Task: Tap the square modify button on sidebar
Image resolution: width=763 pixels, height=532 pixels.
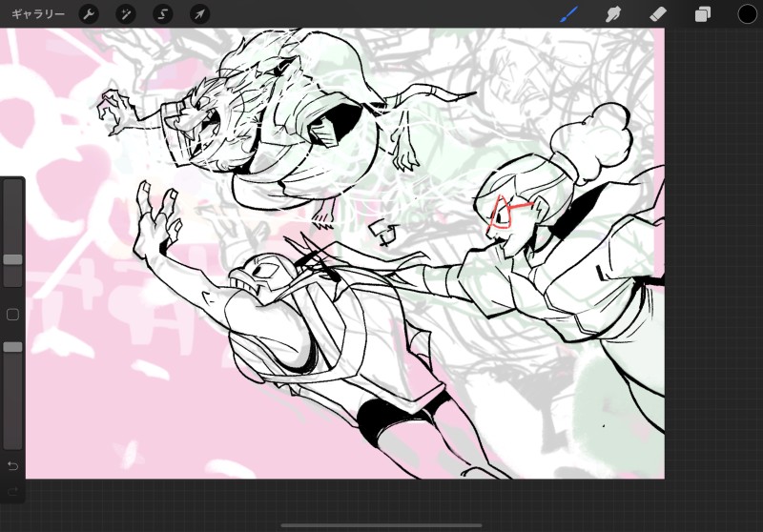Action: [x=12, y=314]
